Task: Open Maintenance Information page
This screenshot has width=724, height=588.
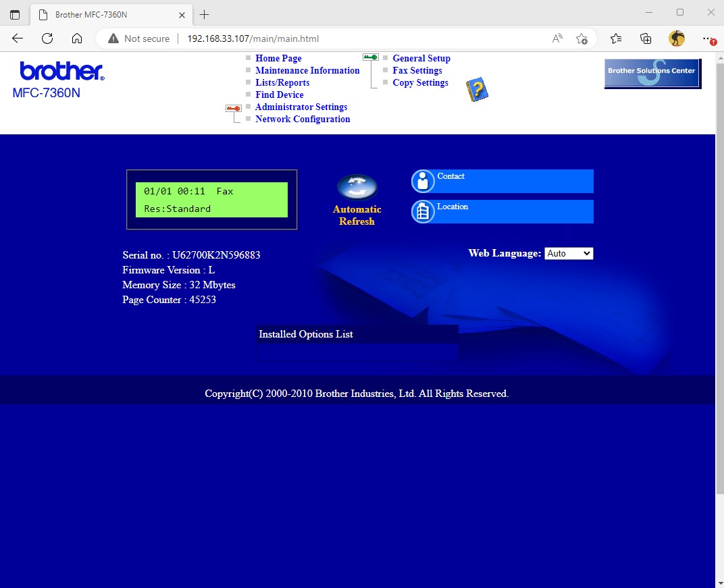Action: 307,70
